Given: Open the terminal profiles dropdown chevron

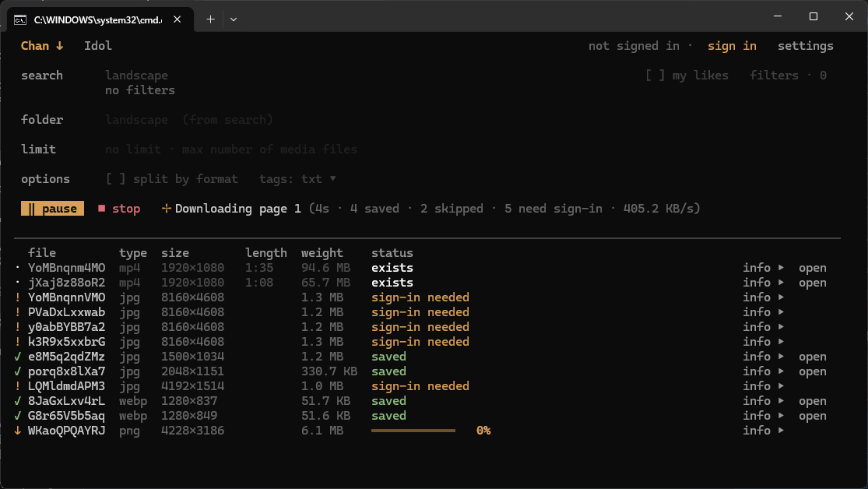Looking at the screenshot, I should [234, 19].
